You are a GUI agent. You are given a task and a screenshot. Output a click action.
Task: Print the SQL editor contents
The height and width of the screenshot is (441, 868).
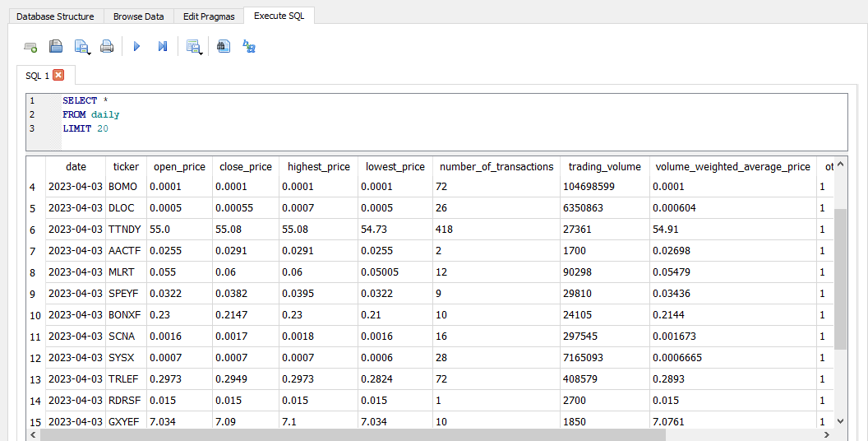107,47
